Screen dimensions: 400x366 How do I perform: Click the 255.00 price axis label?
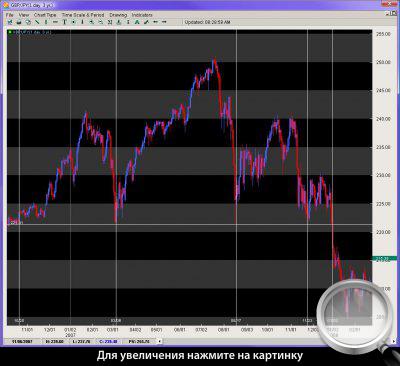(x=383, y=34)
